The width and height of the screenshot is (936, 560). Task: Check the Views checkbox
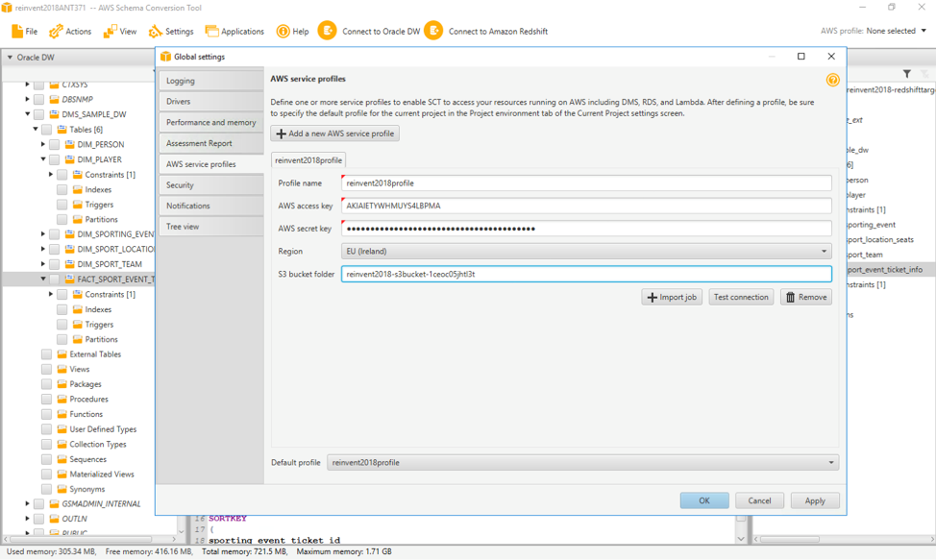click(x=46, y=369)
